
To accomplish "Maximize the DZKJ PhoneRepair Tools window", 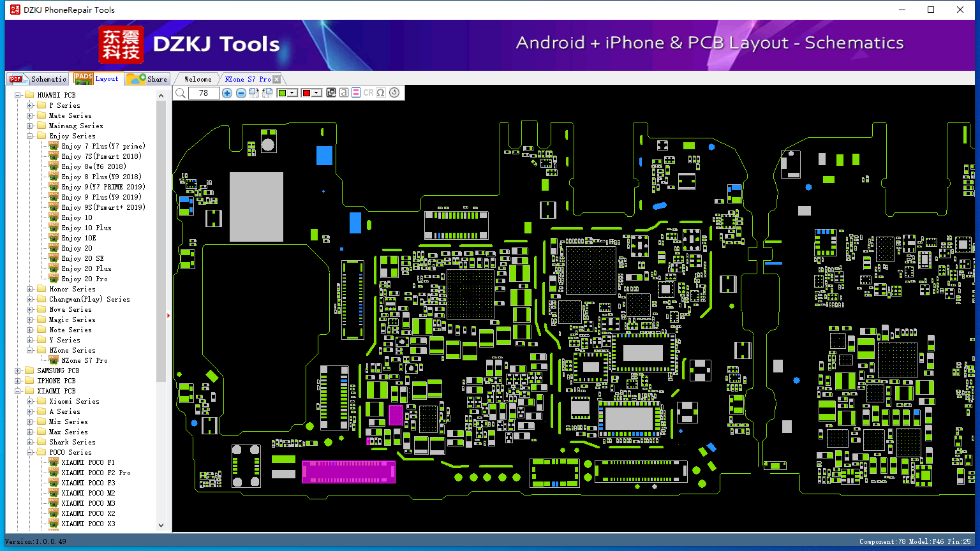I will [x=931, y=10].
